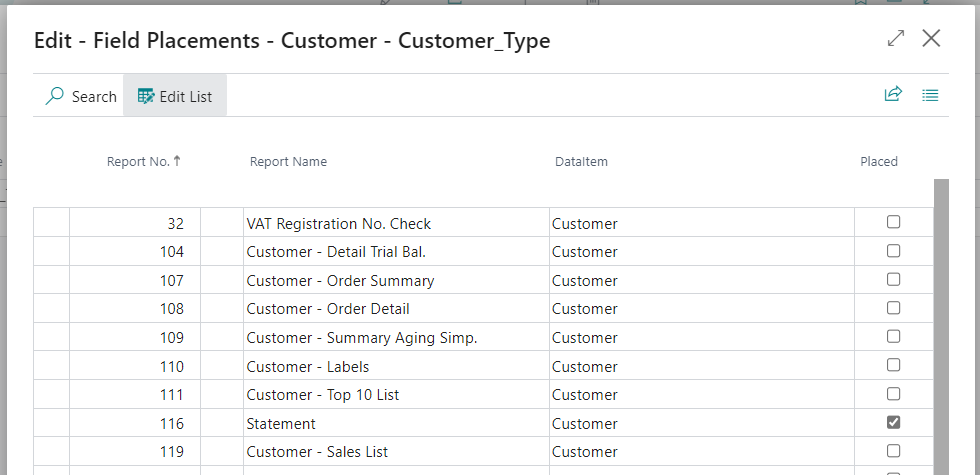This screenshot has height=475, width=980.
Task: Click the Edit List table icon
Action: click(x=146, y=96)
